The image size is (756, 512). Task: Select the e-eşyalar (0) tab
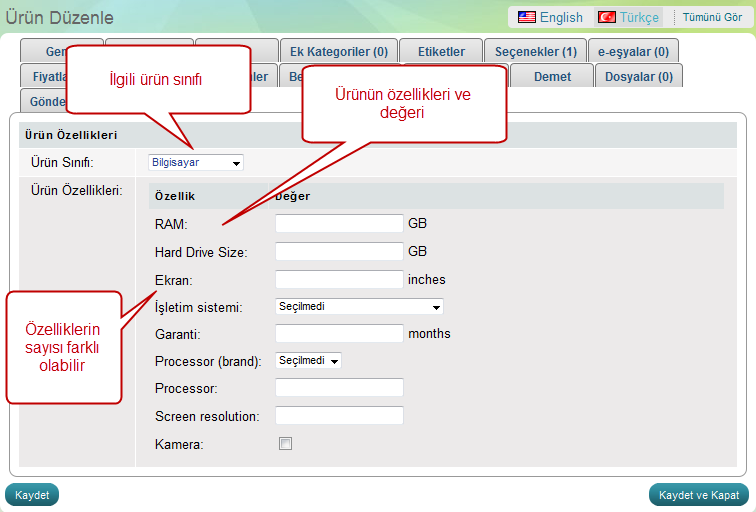tap(633, 51)
